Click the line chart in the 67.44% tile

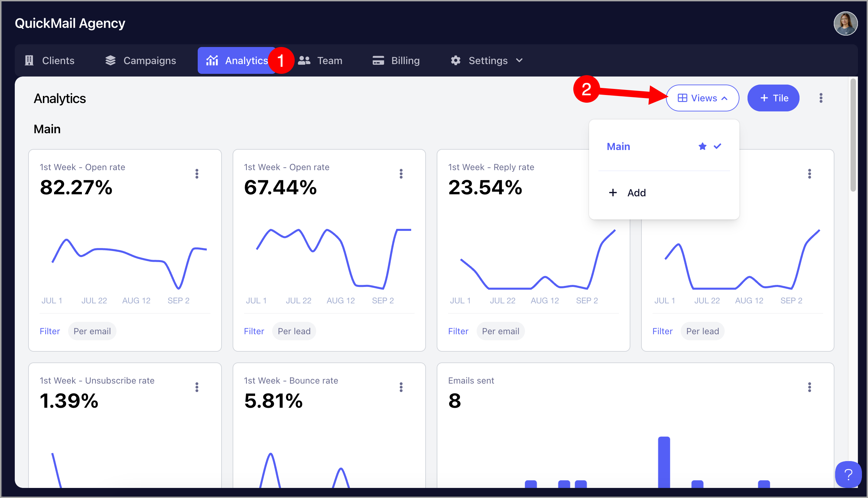(x=333, y=259)
